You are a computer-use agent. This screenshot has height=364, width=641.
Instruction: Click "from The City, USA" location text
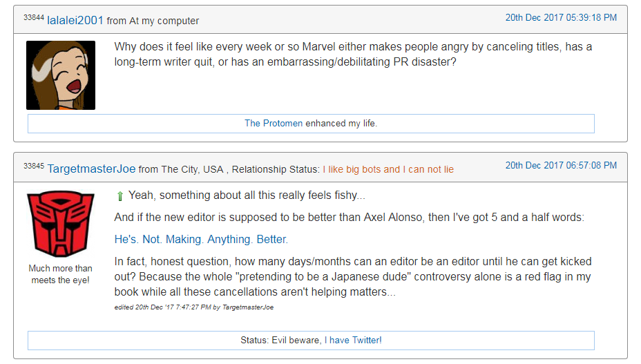tap(181, 169)
